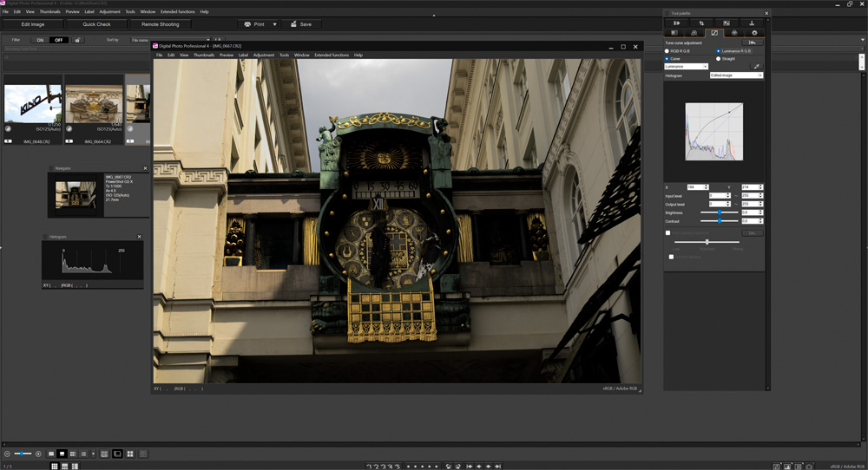The width and height of the screenshot is (868, 470).
Task: Select the large thumbnail view icon
Action: click(x=51, y=454)
